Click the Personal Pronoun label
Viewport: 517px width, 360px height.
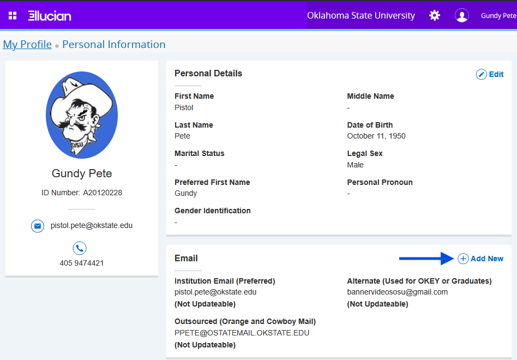tap(380, 182)
